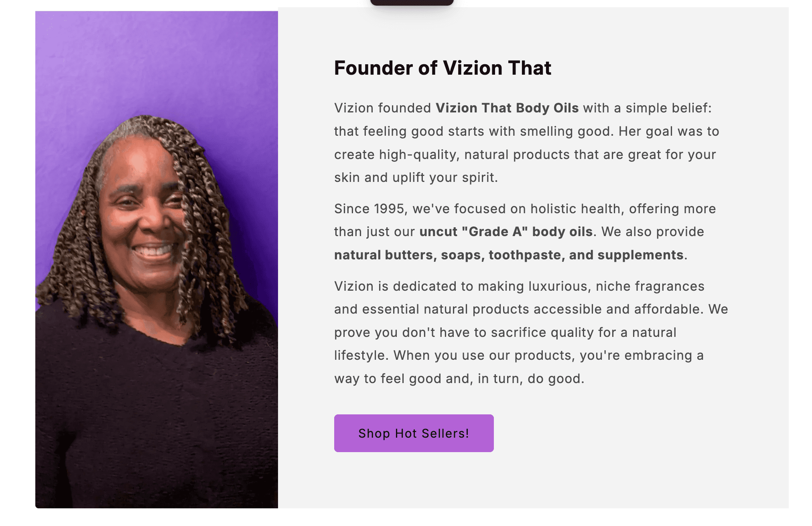Click the dark button at the top edge
The width and height of the screenshot is (812, 526).
[412, 2]
